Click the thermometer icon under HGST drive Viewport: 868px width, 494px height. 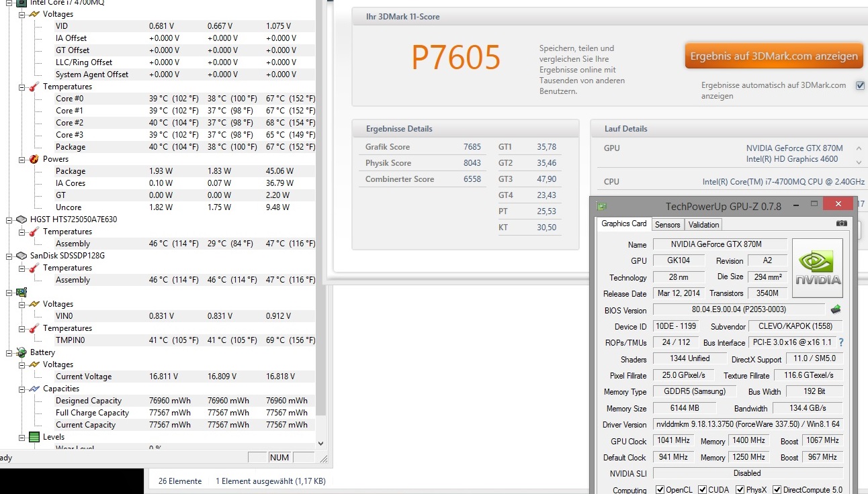click(x=34, y=232)
